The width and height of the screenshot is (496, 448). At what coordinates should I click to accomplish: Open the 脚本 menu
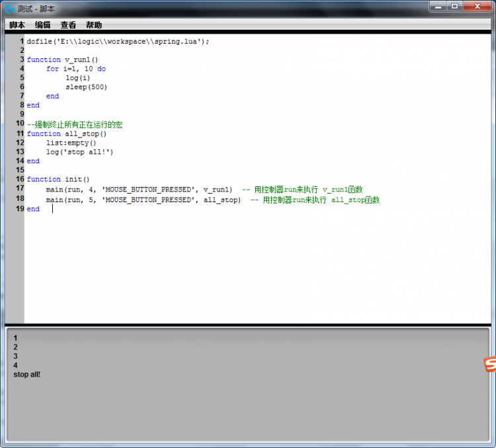(x=17, y=25)
